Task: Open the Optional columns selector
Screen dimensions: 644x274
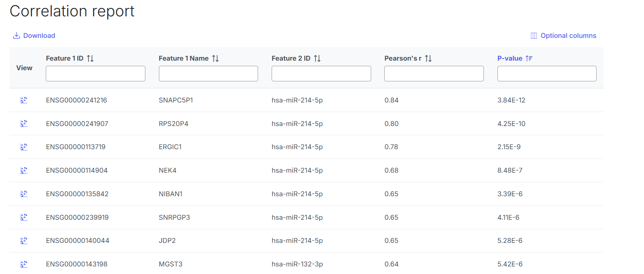Action: coord(563,35)
